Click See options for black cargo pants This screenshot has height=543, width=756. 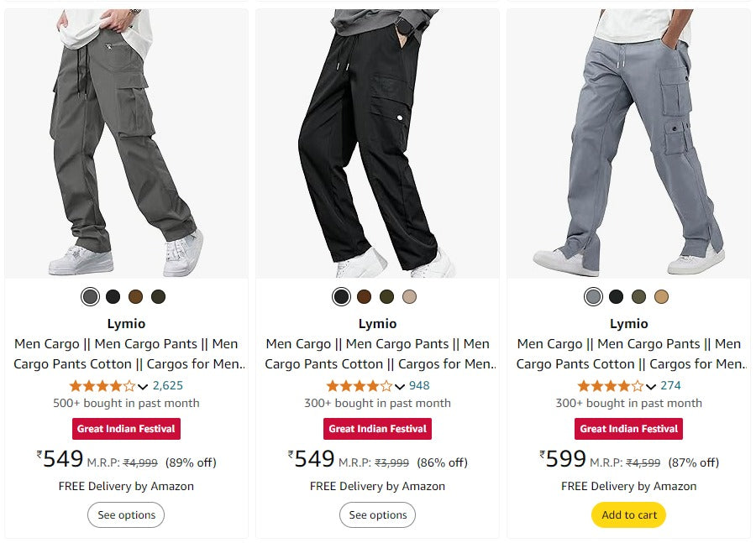click(x=377, y=515)
